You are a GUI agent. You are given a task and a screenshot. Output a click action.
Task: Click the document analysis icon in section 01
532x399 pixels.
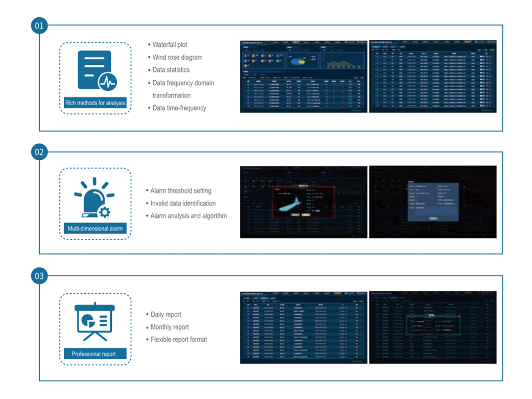pos(97,70)
